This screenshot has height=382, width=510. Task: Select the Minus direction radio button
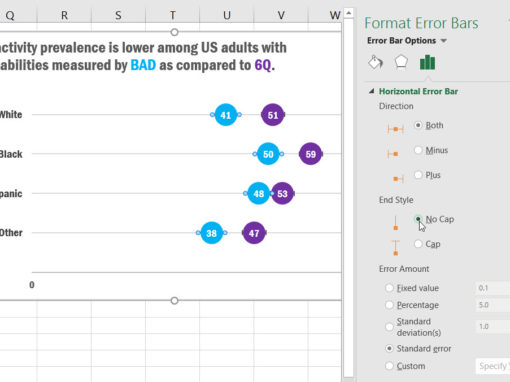[418, 150]
